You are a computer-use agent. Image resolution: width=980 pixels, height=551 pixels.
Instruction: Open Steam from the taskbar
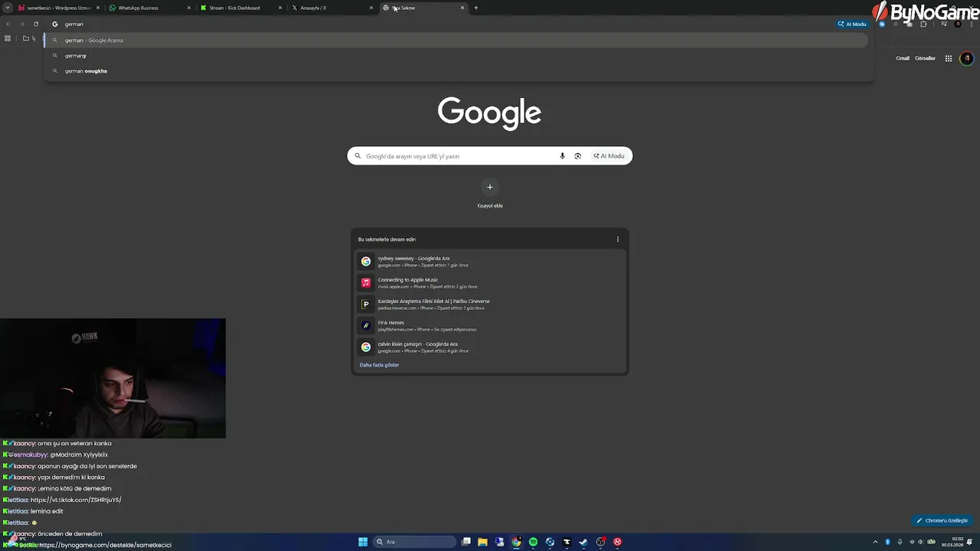click(x=583, y=542)
